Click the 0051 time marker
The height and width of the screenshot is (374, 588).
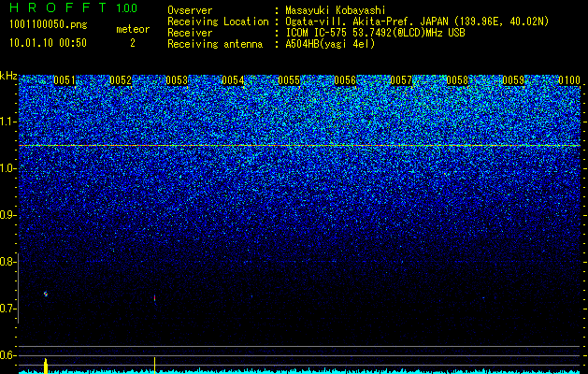(x=65, y=80)
